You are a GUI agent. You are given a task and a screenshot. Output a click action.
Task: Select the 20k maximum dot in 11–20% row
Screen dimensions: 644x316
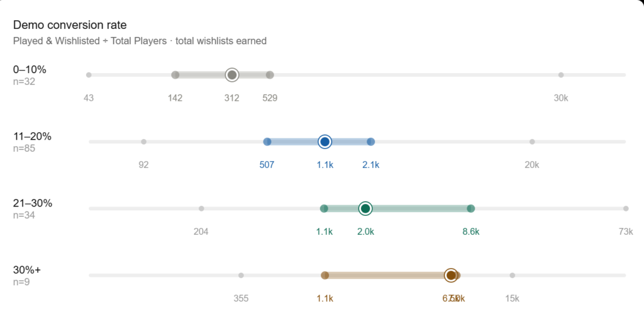point(532,142)
